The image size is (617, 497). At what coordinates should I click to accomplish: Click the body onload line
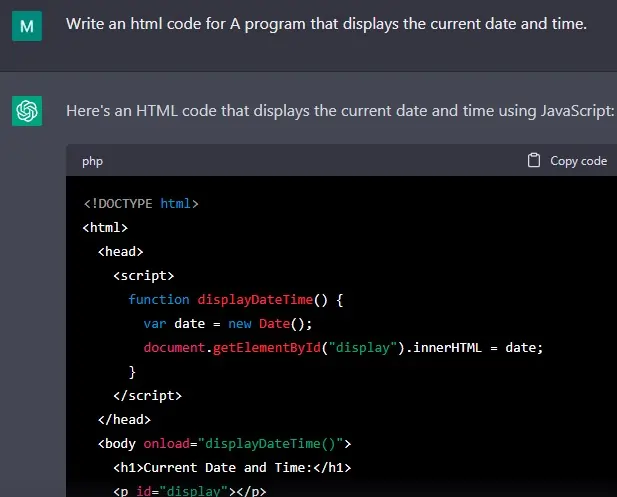click(224, 444)
